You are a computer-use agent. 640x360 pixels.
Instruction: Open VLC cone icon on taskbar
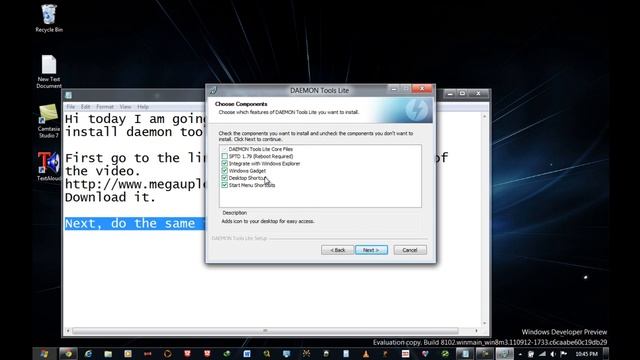pyautogui.click(x=366, y=354)
